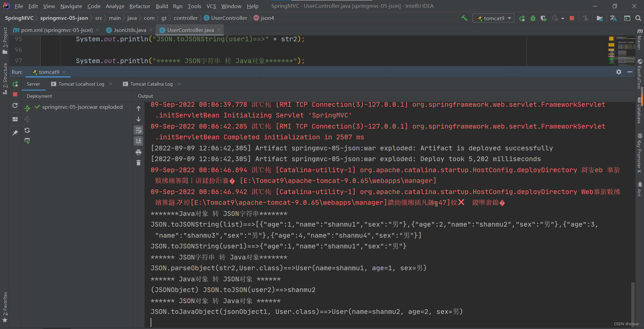Click the Update application refresh icon
Viewport: 644px width, 329px height.
click(15, 105)
